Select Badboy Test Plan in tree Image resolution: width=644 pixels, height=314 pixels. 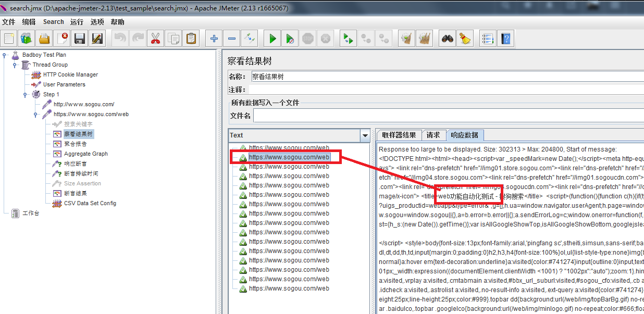pyautogui.click(x=44, y=55)
